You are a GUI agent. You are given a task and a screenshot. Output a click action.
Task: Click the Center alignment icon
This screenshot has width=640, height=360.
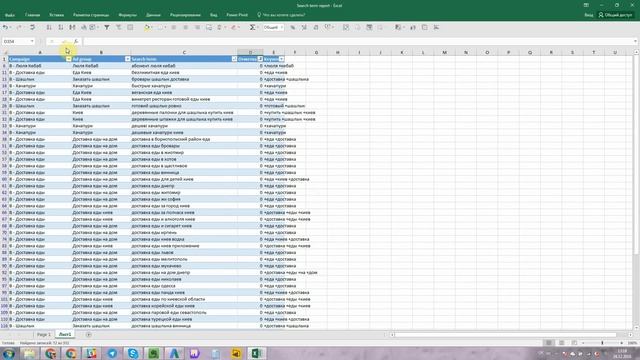point(185,27)
